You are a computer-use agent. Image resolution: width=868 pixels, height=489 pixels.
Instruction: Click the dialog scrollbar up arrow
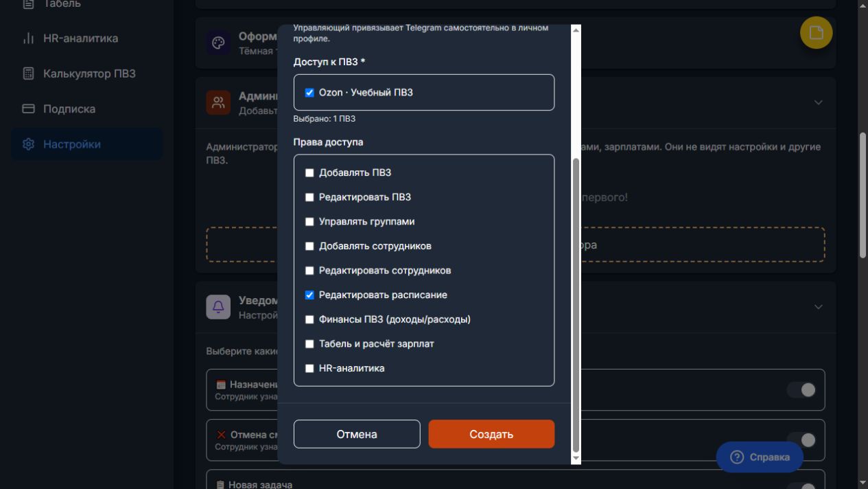(x=576, y=30)
